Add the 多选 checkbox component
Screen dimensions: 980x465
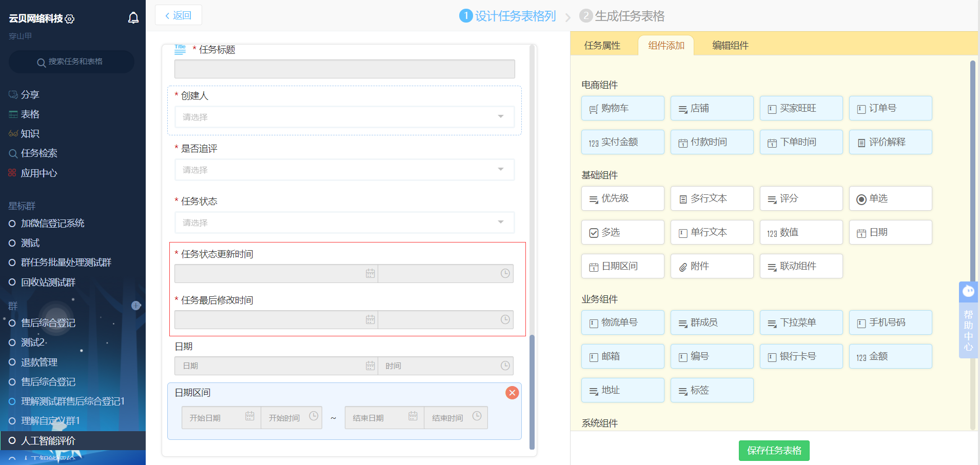[x=622, y=232]
